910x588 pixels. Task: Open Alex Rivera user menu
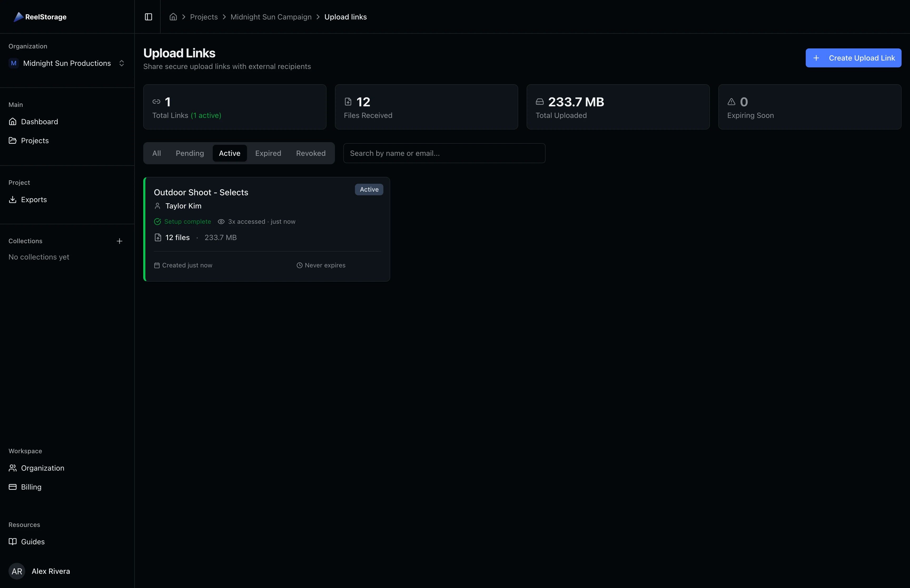(50, 571)
